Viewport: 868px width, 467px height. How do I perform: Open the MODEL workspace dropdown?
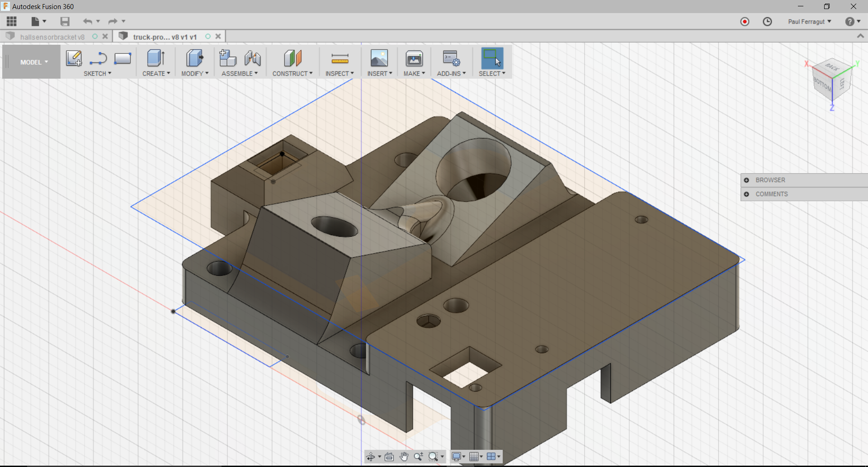pos(34,62)
